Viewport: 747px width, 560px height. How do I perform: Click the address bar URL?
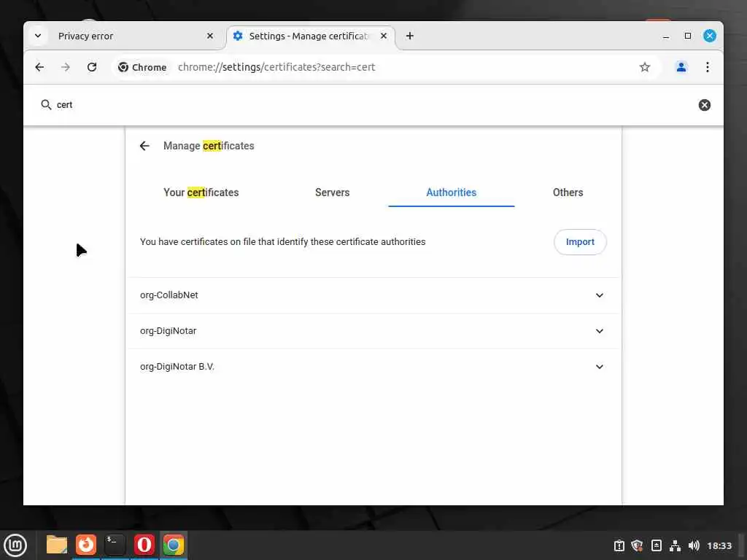(276, 67)
